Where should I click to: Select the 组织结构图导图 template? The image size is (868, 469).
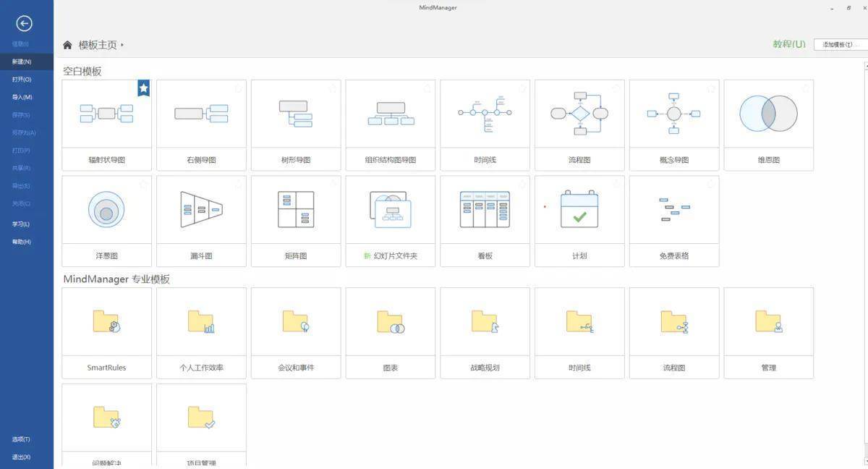pos(391,123)
